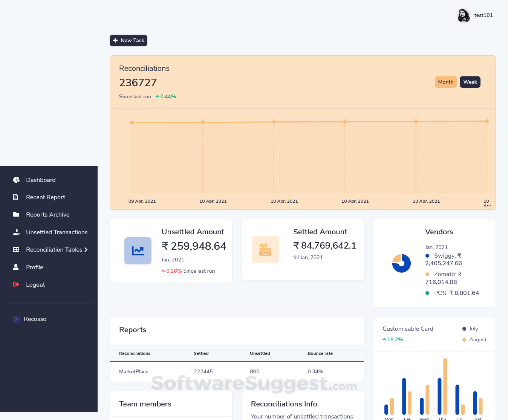The height and width of the screenshot is (420, 508).
Task: Expand the Reconciliation Tables submenu chevron
Action: pos(86,250)
